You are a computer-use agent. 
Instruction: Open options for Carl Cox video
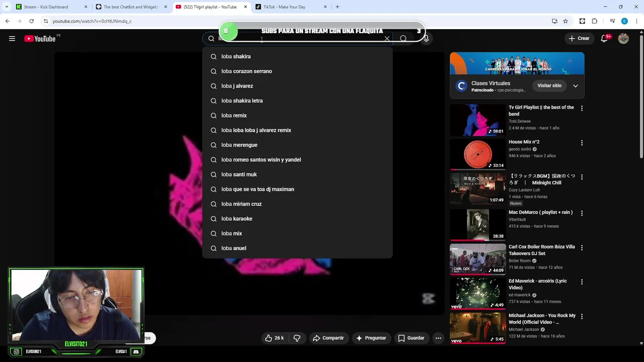[x=582, y=248]
